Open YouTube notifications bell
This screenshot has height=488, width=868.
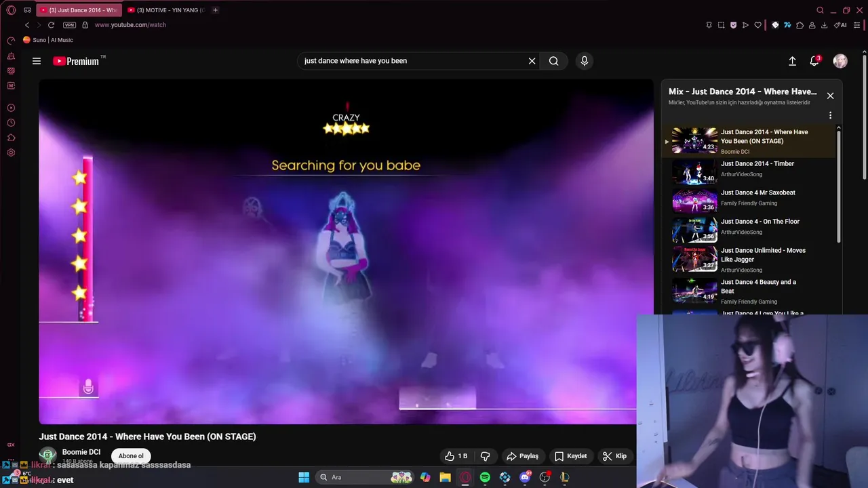click(814, 61)
